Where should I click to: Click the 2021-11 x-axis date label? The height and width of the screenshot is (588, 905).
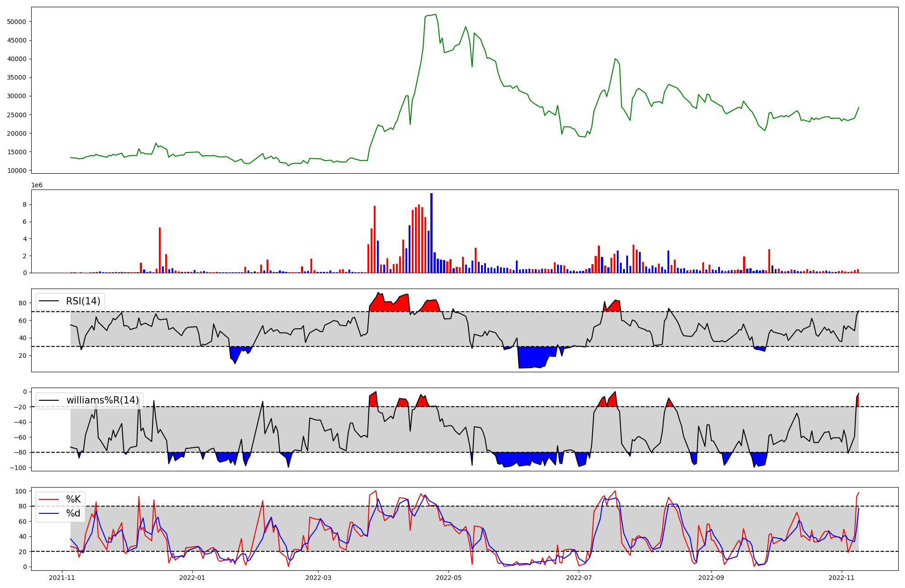click(x=62, y=578)
